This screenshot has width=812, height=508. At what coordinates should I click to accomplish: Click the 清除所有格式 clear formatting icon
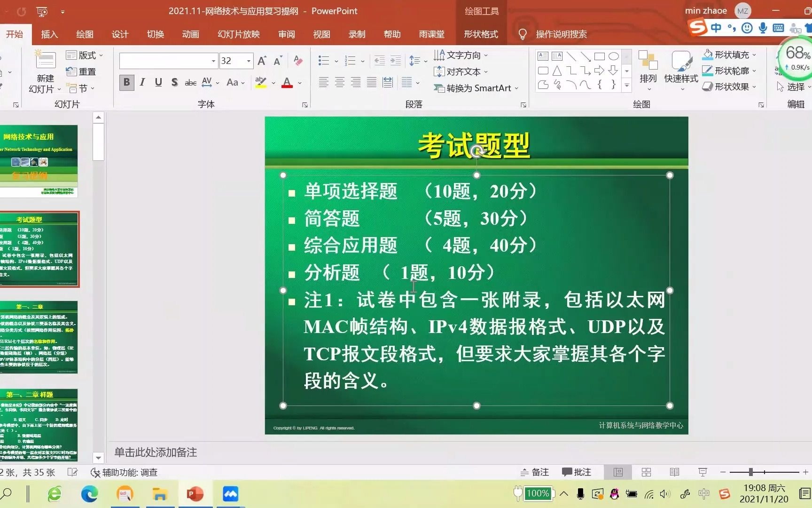pos(298,61)
